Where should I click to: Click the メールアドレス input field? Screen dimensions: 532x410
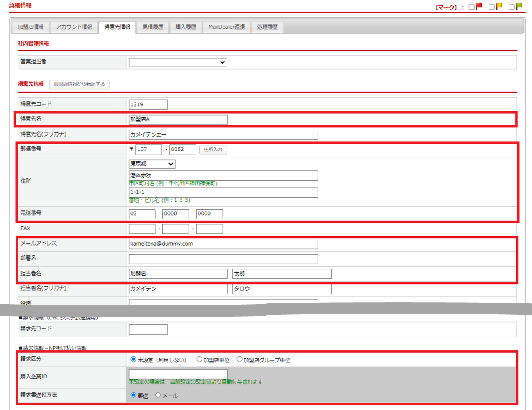pos(223,244)
